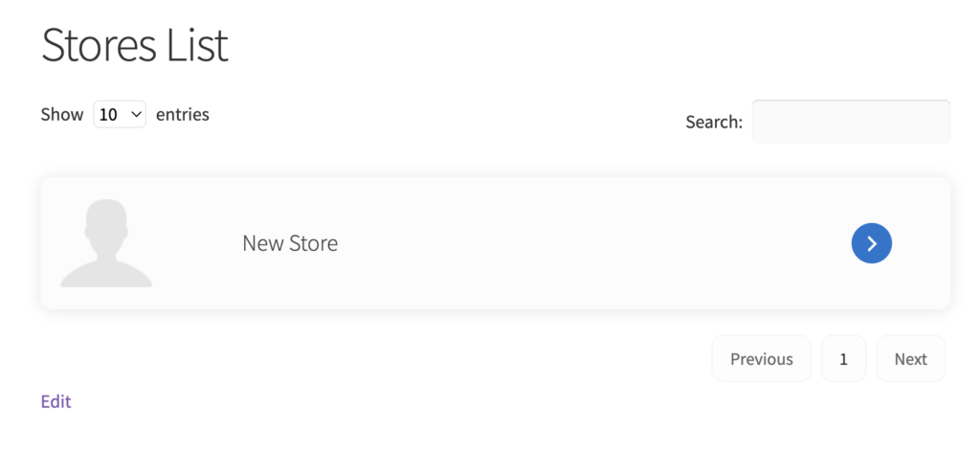Click the New Store name text
Viewport: 980px width, 454px height.
tap(290, 243)
